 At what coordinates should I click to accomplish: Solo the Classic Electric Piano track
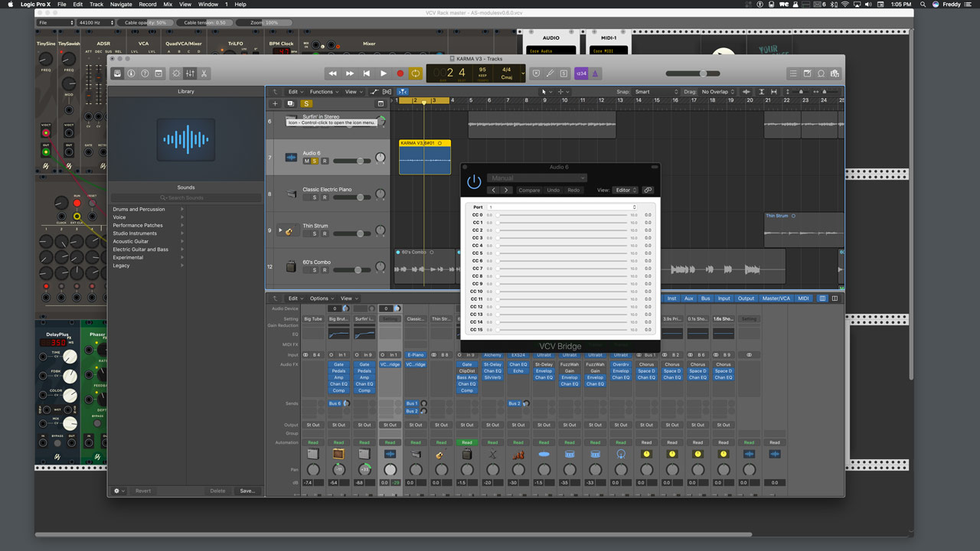click(x=315, y=197)
